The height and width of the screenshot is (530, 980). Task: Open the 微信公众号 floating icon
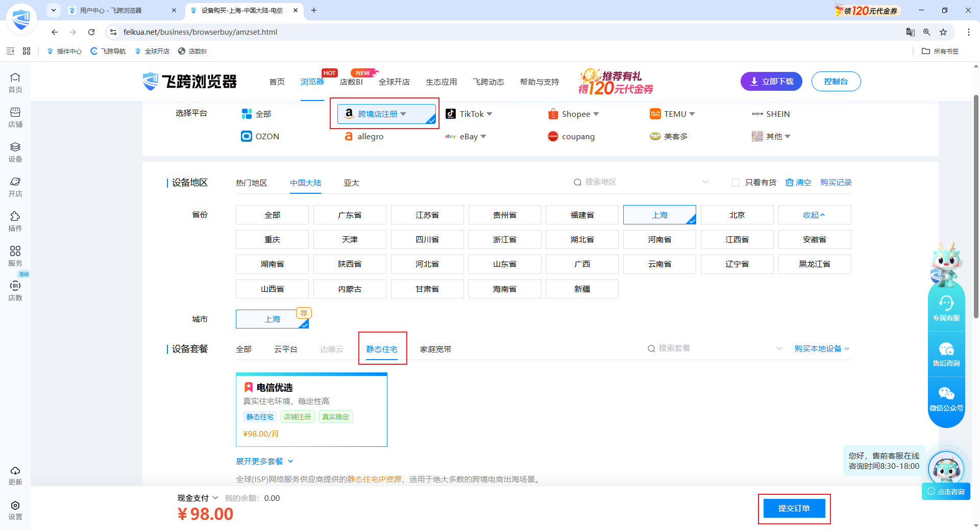tap(946, 399)
